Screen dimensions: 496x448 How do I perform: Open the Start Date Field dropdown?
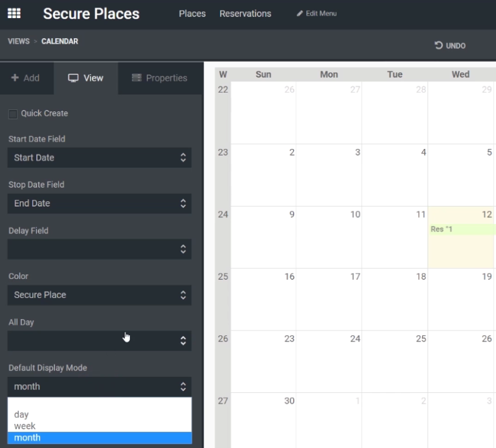(x=99, y=158)
